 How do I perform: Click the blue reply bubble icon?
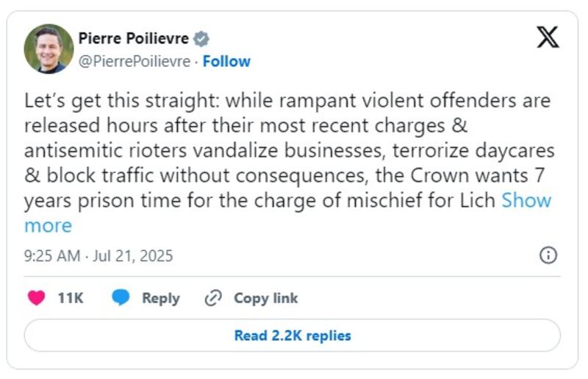point(121,298)
